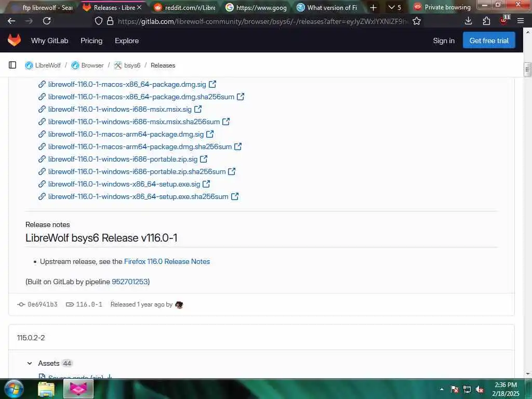This screenshot has height=399, width=532.
Task: Open Action Center flag tray icon
Action: tap(455, 390)
